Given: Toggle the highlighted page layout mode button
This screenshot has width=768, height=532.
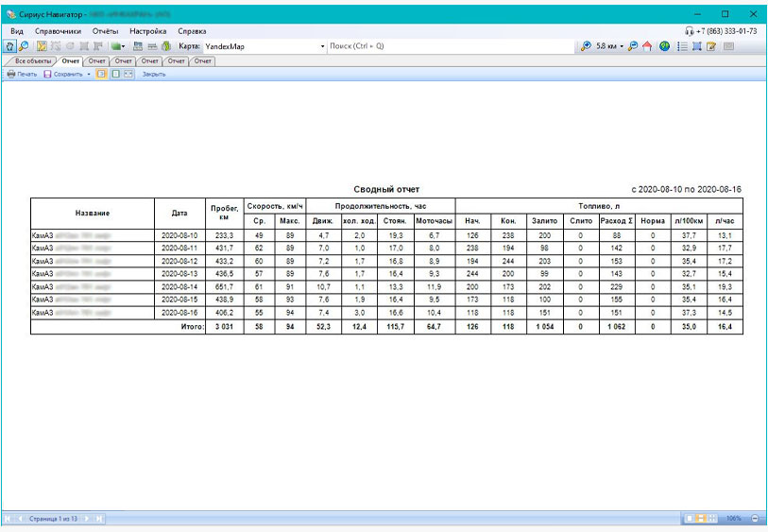Looking at the screenshot, I should [101, 74].
